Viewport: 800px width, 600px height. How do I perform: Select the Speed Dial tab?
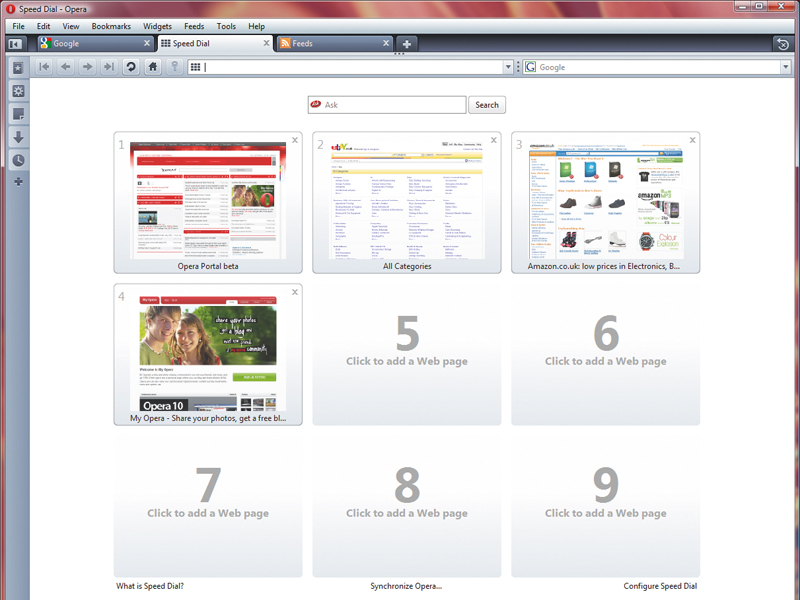click(x=214, y=43)
